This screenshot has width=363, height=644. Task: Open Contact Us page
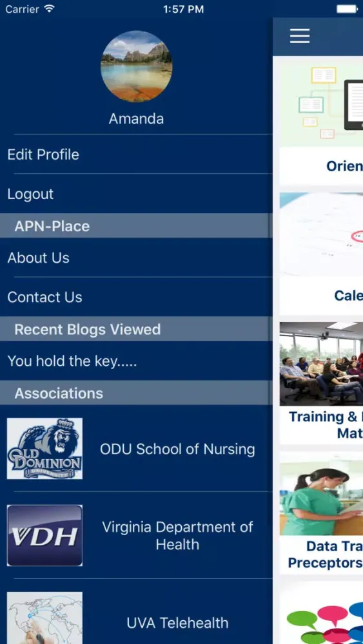tap(136, 297)
